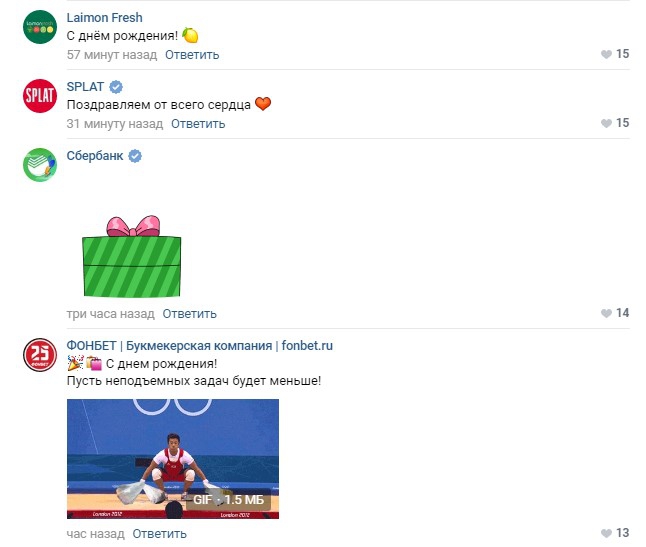The height and width of the screenshot is (547, 646).
Task: Open ФОНБЕТ Букмекерская компания profile link
Action: 199,346
